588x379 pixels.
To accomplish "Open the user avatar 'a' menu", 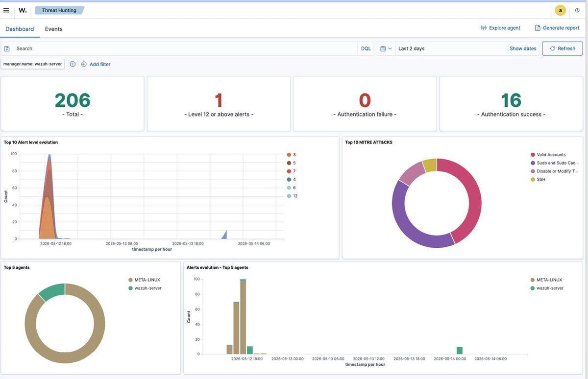I will [560, 10].
